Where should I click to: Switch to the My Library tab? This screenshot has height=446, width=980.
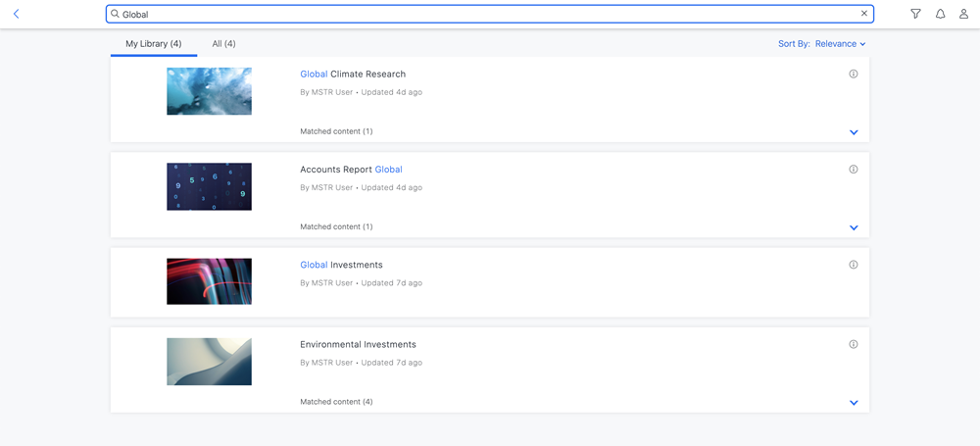pos(154,44)
